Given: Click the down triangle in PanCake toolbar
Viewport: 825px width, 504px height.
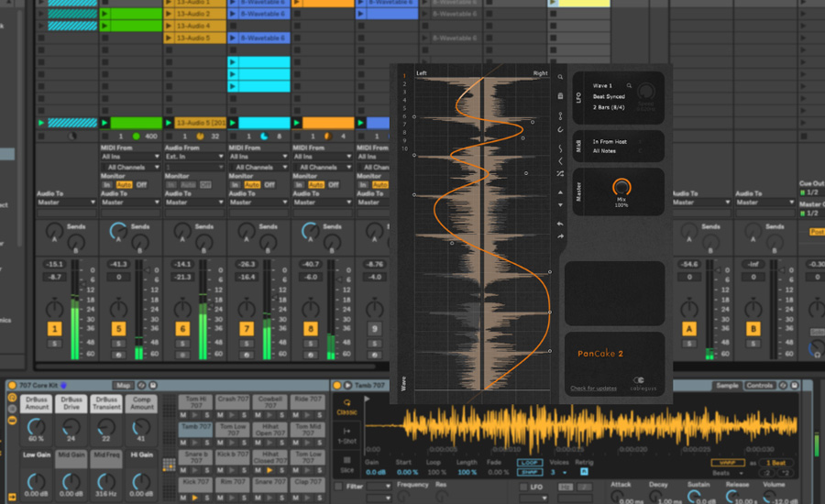Looking at the screenshot, I should tap(560, 205).
